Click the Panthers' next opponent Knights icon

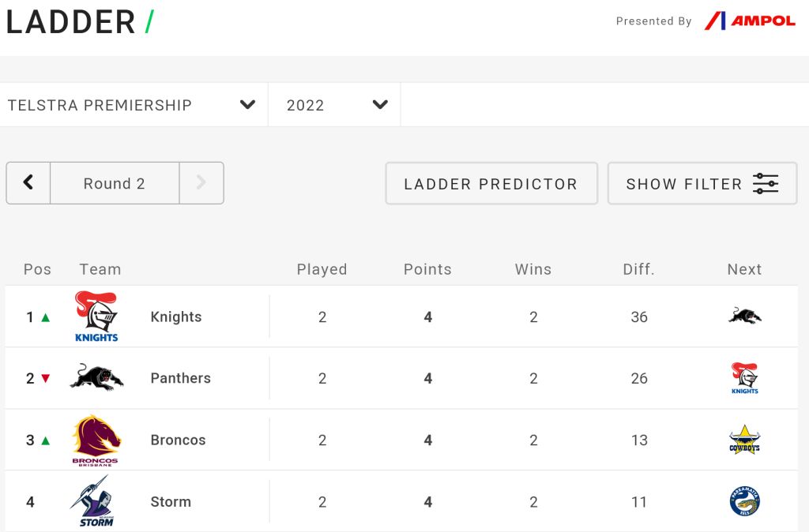tap(744, 378)
